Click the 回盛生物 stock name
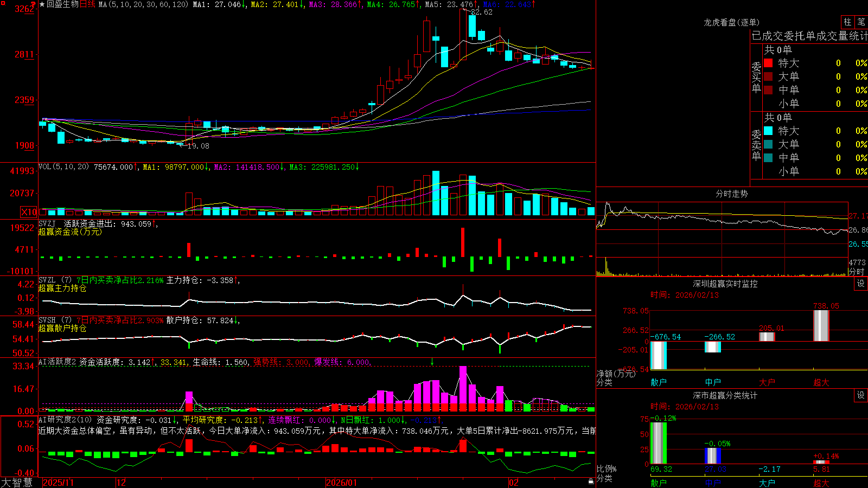The width and height of the screenshot is (868, 488). click(x=63, y=4)
